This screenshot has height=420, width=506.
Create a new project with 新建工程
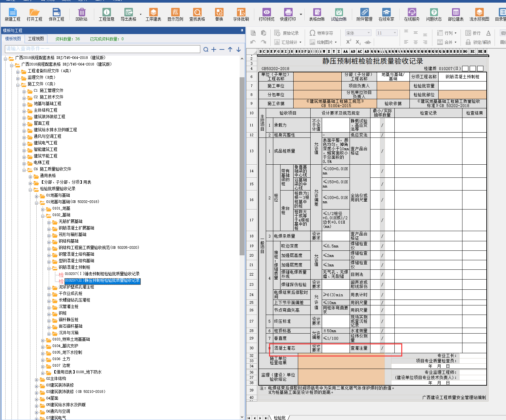point(12,15)
